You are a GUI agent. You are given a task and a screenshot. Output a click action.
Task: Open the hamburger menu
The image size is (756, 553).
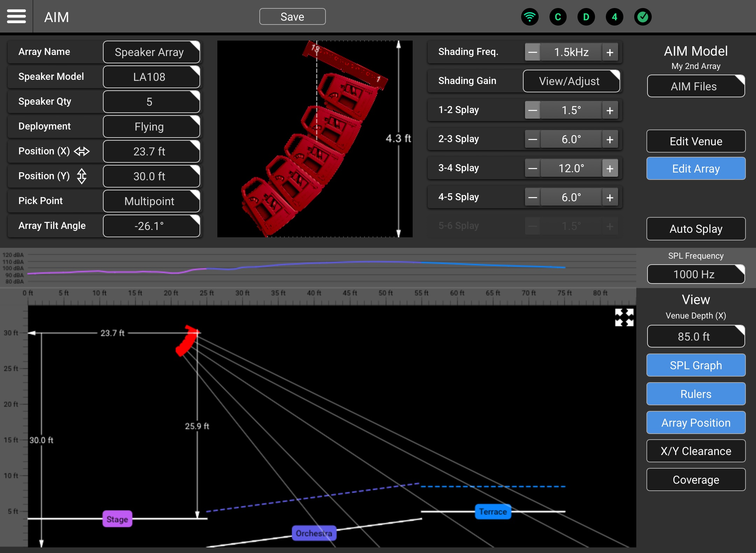(x=16, y=16)
